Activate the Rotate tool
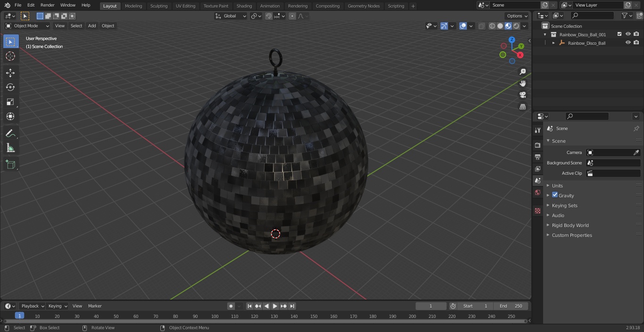This screenshot has height=332, width=644. click(x=10, y=87)
